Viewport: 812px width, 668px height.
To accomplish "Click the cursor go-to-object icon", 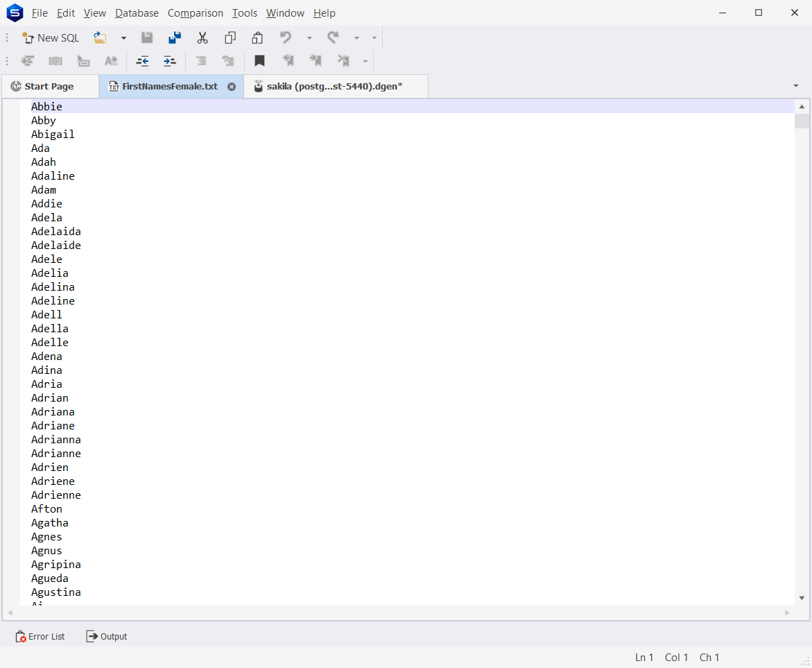I will tap(83, 60).
